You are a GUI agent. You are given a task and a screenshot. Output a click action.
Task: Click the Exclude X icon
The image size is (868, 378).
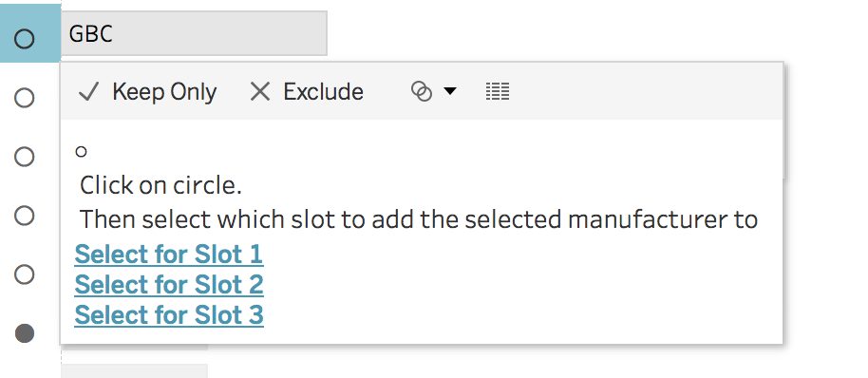pos(259,92)
